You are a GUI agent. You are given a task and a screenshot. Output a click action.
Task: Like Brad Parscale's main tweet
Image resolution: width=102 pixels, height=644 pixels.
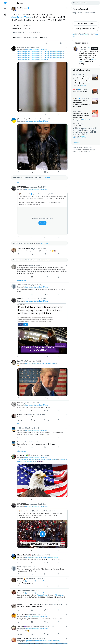(x=46, y=43)
